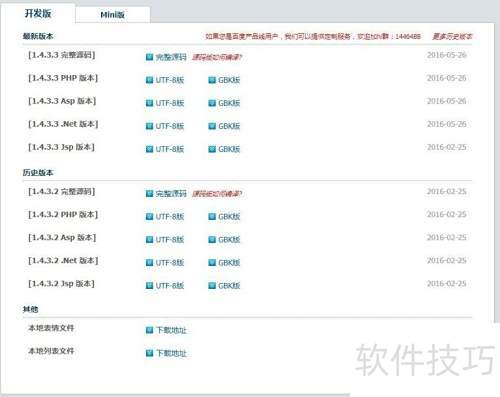
Task: Download GBK版 of 1.4.3.3 PHP
Action: click(229, 80)
